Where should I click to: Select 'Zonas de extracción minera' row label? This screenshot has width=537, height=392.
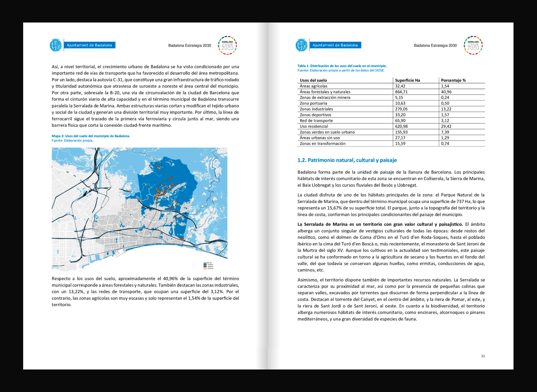(x=325, y=98)
